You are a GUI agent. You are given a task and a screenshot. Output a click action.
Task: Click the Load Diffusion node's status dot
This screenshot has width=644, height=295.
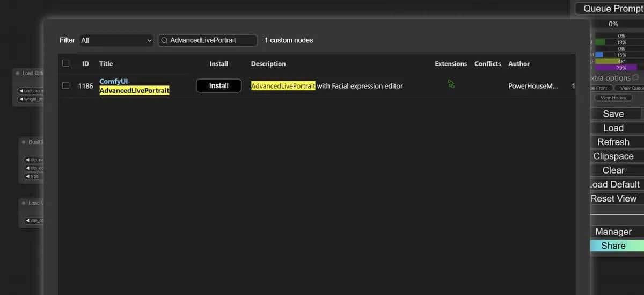17,73
